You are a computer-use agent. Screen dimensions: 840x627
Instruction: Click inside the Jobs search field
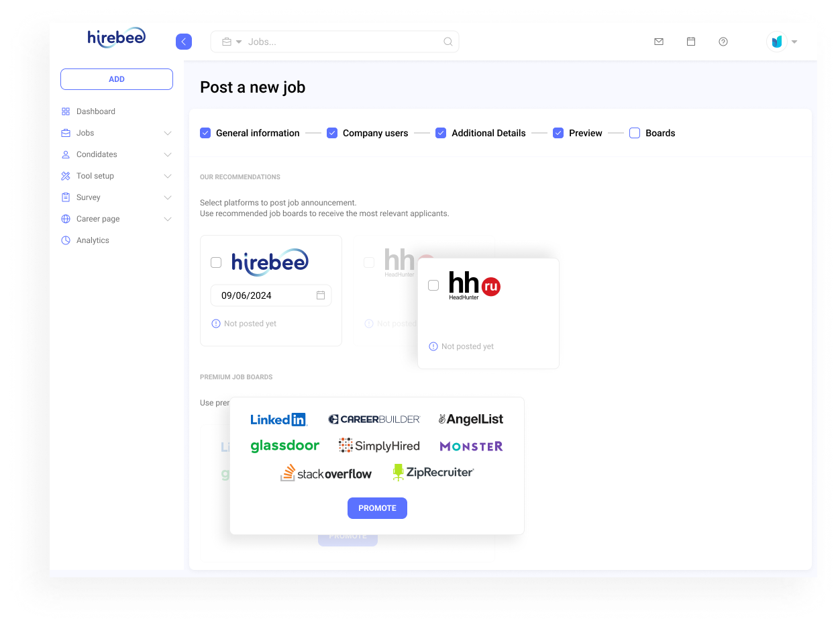coord(335,41)
